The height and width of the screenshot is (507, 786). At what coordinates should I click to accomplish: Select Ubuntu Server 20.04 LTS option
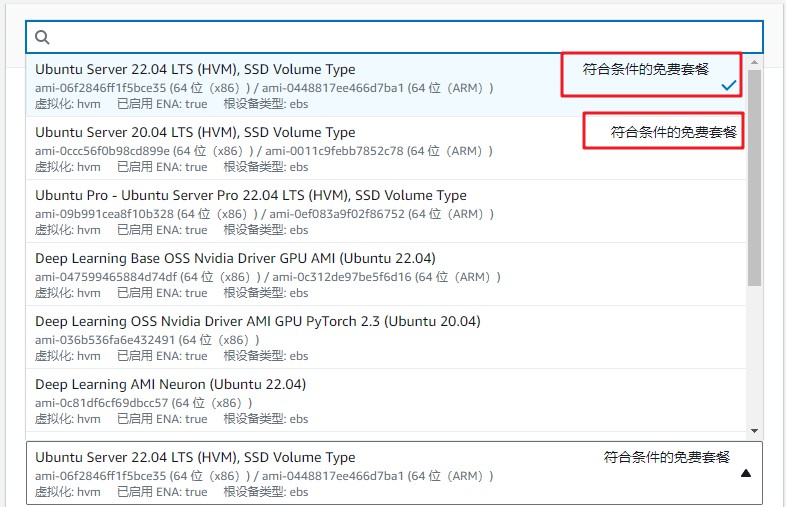pos(386,148)
